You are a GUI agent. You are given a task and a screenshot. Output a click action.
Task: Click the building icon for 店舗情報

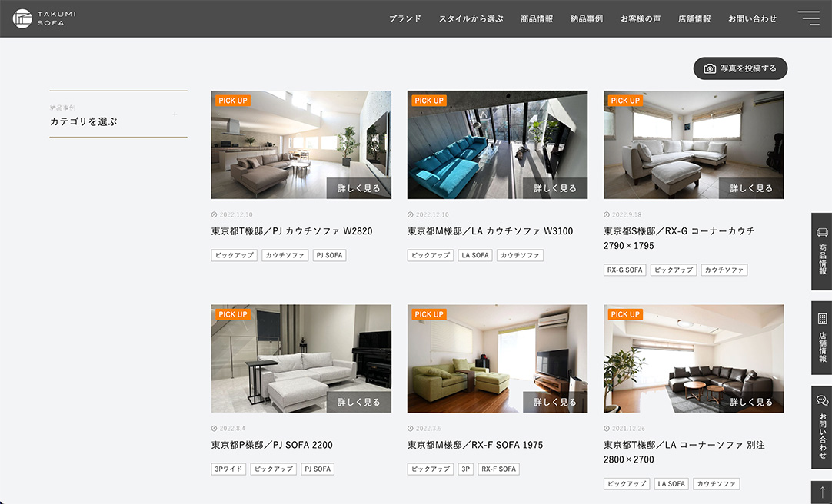coord(822,319)
